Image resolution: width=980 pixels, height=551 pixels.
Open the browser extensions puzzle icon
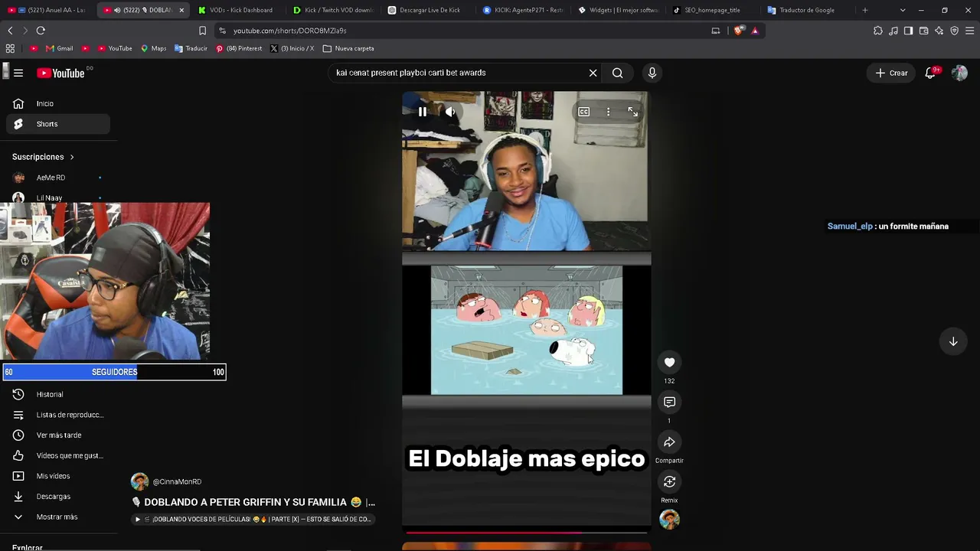pyautogui.click(x=878, y=31)
